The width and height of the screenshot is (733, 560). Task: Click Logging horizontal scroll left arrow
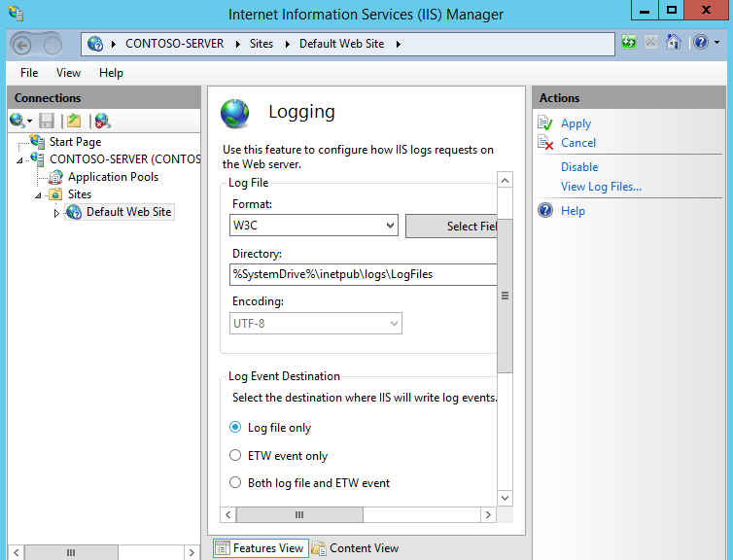tap(228, 514)
